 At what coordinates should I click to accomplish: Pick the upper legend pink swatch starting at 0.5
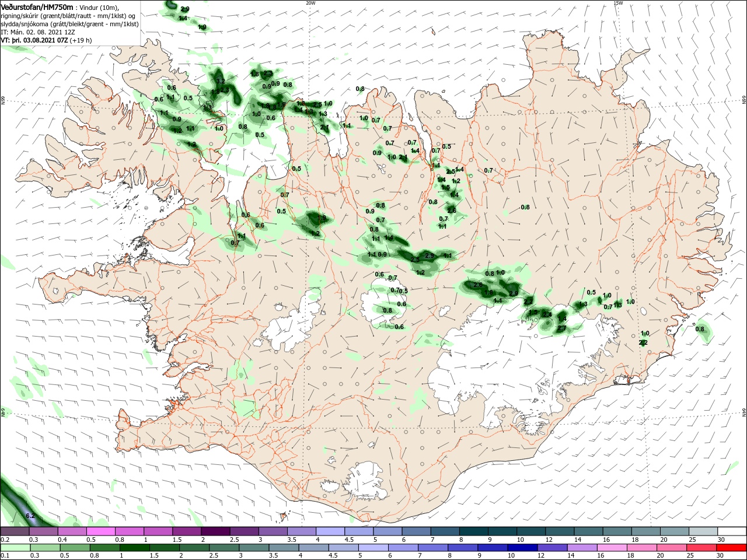(x=100, y=531)
